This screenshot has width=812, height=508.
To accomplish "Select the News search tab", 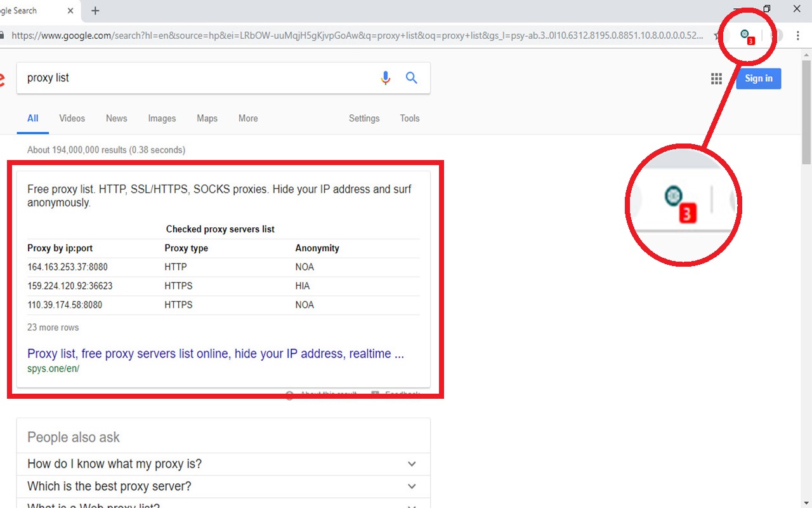I will pyautogui.click(x=116, y=118).
